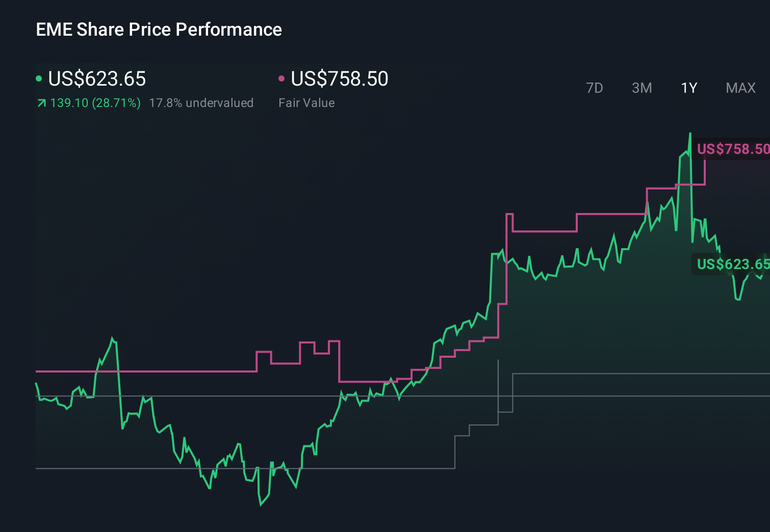This screenshot has height=532, width=770.
Task: Select the US$758.50 price marker label
Action: 733,149
